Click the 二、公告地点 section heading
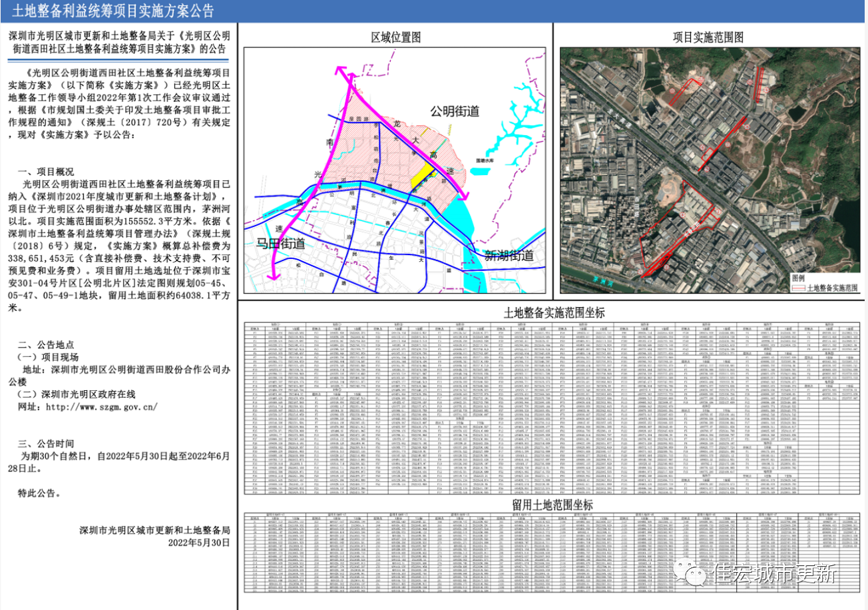This screenshot has height=610, width=868. (x=47, y=345)
